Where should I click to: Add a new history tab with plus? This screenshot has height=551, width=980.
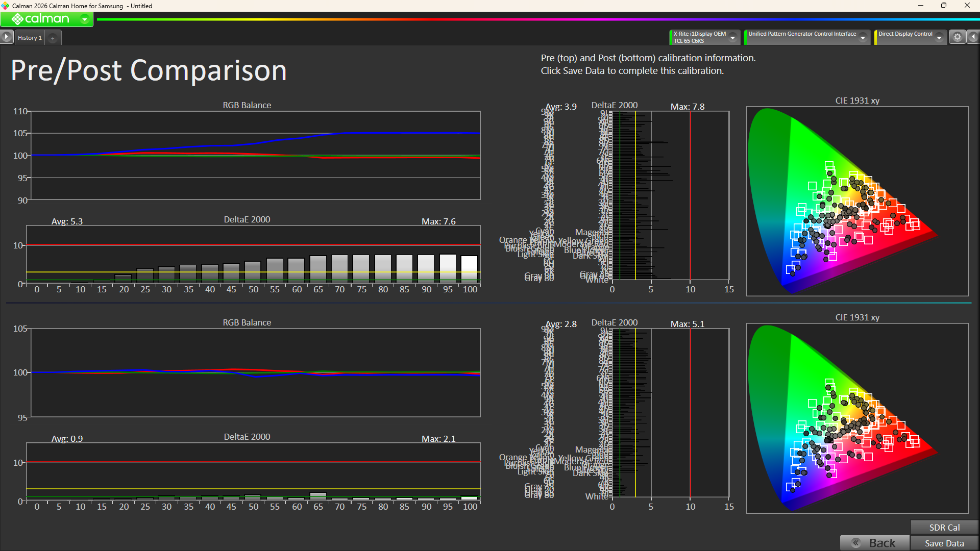point(53,38)
